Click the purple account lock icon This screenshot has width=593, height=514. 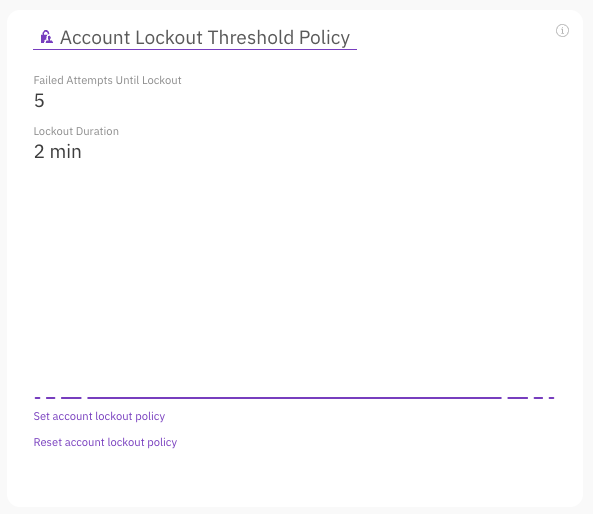pyautogui.click(x=47, y=37)
